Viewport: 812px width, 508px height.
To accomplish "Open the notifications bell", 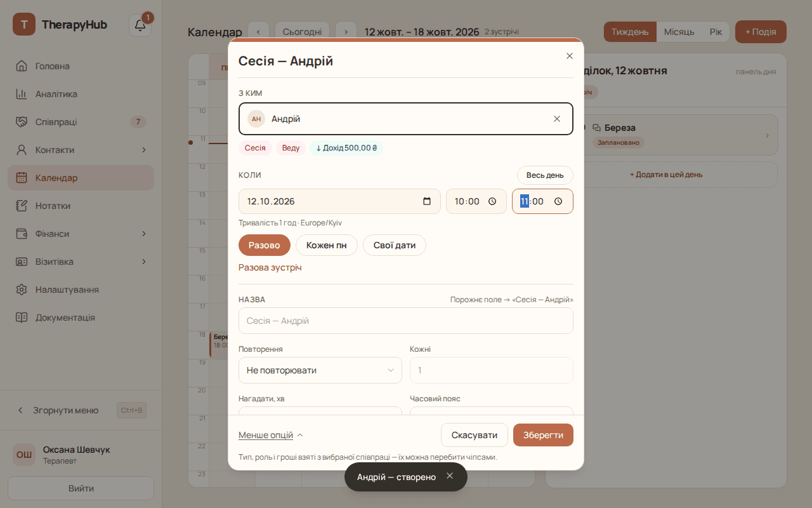I will click(x=140, y=25).
